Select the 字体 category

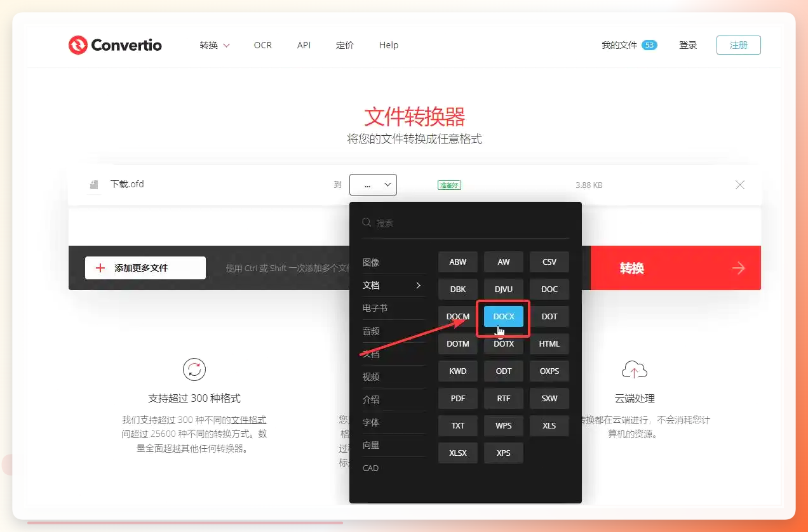click(371, 422)
